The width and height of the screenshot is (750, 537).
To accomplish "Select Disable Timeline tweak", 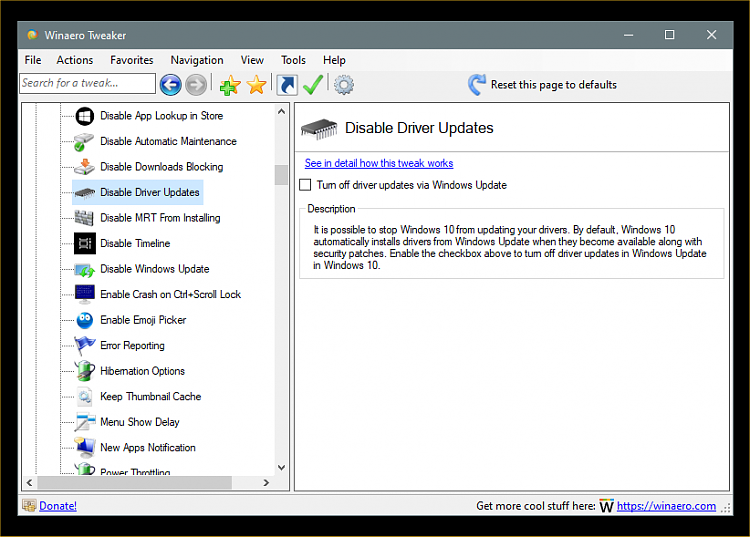I will pyautogui.click(x=135, y=243).
